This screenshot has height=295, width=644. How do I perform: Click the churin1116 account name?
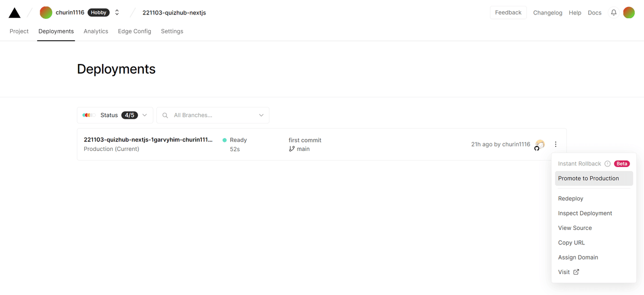click(x=70, y=12)
